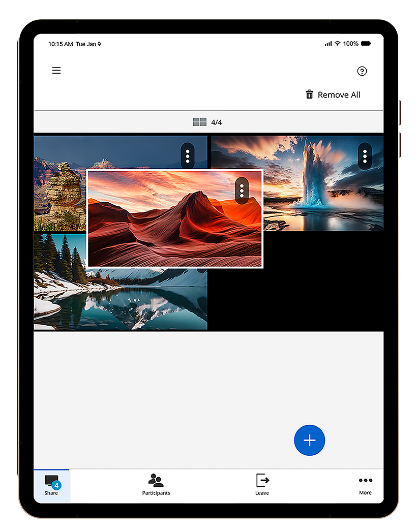Click the 4/4 screen counter

[216, 122]
